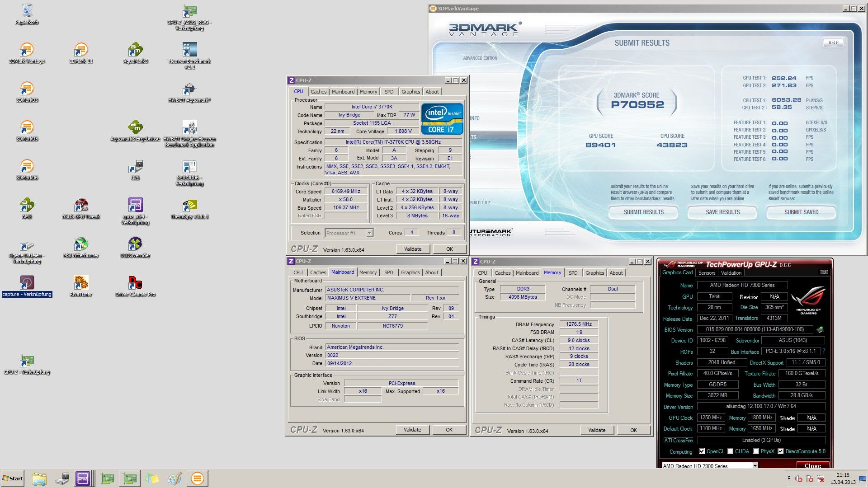Viewport: 868px width, 488px height.
Task: Toggle the OpenCL checkbox in GPU-Z
Action: point(702,451)
